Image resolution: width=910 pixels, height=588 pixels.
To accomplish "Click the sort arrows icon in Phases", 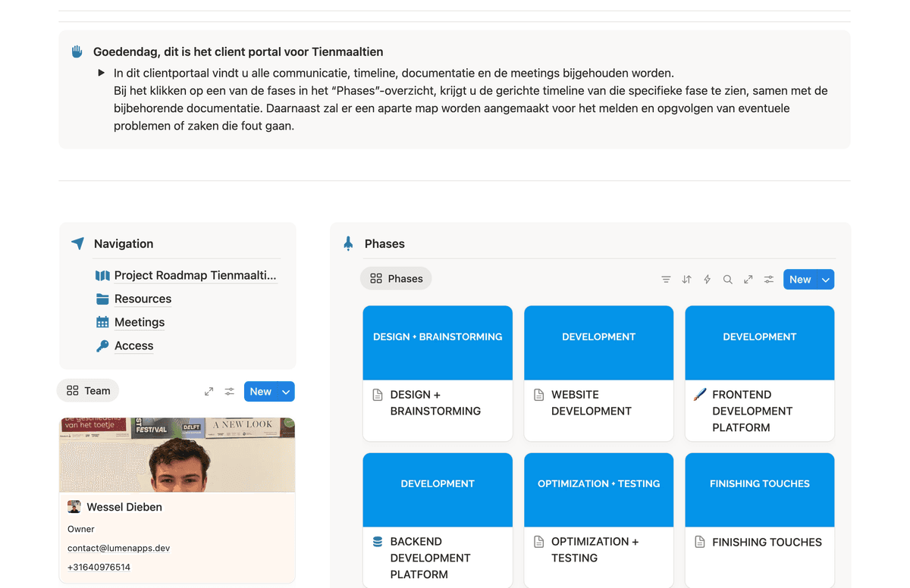I will [x=686, y=280].
